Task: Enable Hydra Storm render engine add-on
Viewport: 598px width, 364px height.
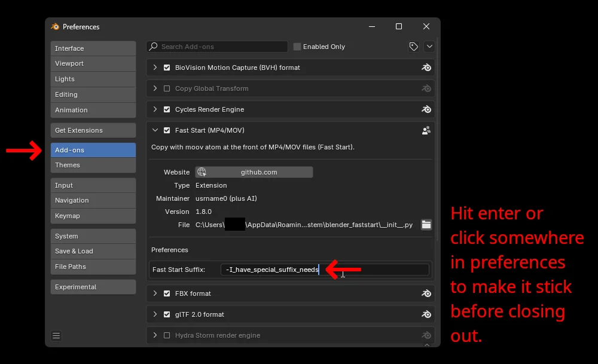Action: [x=167, y=335]
